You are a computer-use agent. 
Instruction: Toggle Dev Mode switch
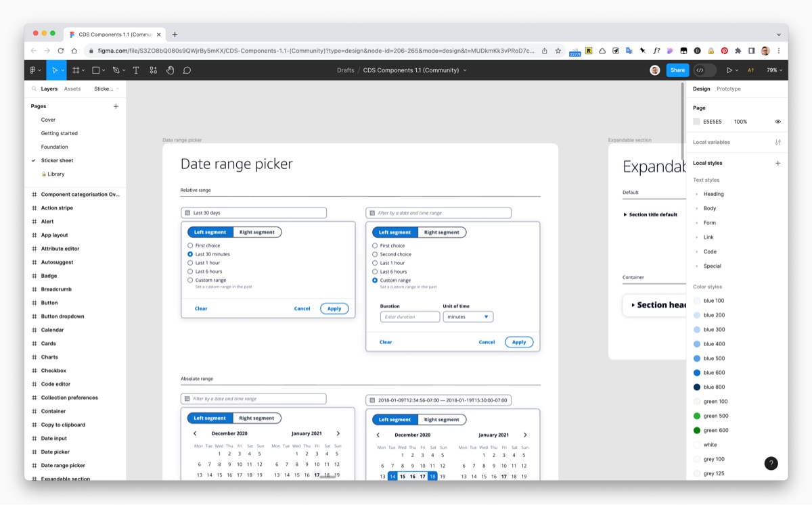click(x=704, y=70)
